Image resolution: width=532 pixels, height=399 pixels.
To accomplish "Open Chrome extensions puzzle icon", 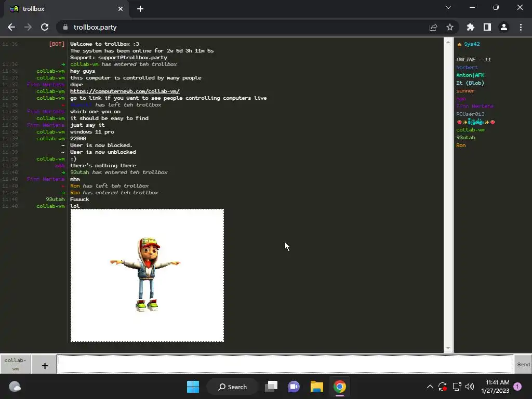I will click(471, 27).
